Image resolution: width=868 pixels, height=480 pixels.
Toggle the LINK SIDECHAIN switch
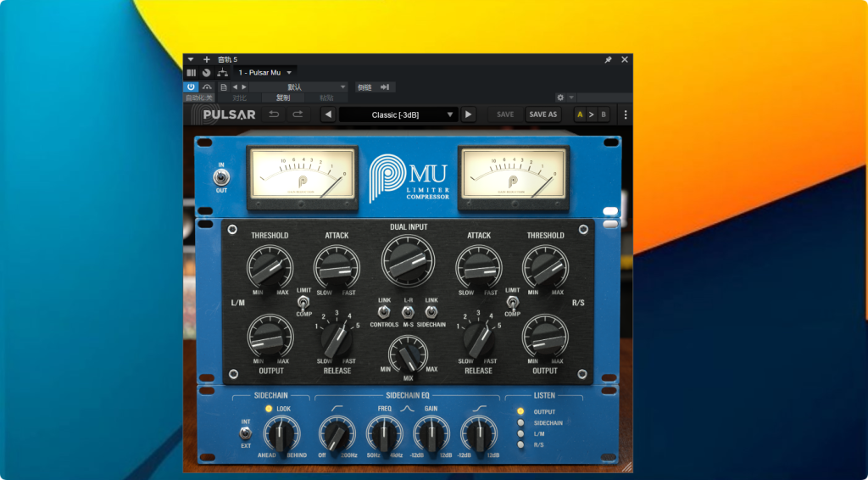[x=431, y=312]
